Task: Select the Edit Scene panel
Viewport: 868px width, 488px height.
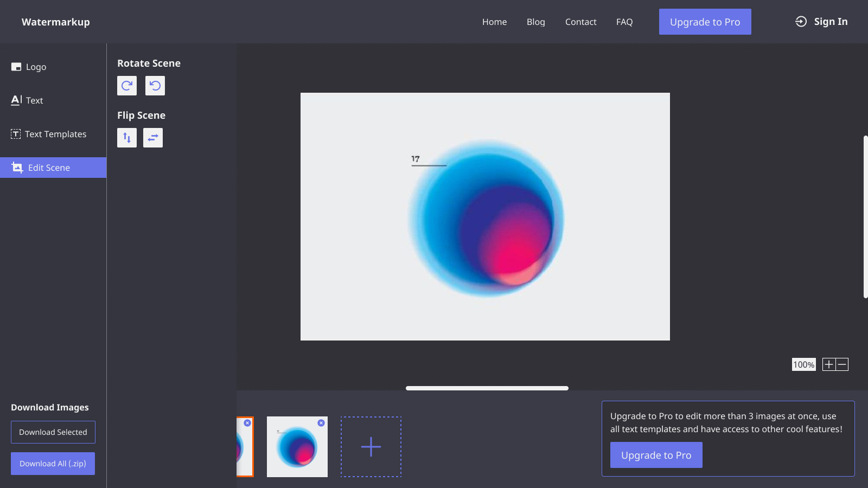Action: click(49, 168)
